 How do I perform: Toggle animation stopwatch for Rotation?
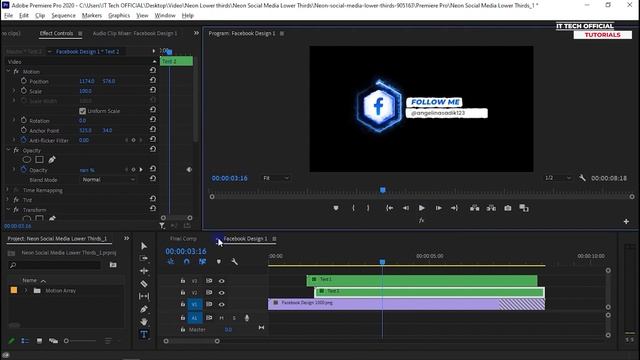(24, 120)
